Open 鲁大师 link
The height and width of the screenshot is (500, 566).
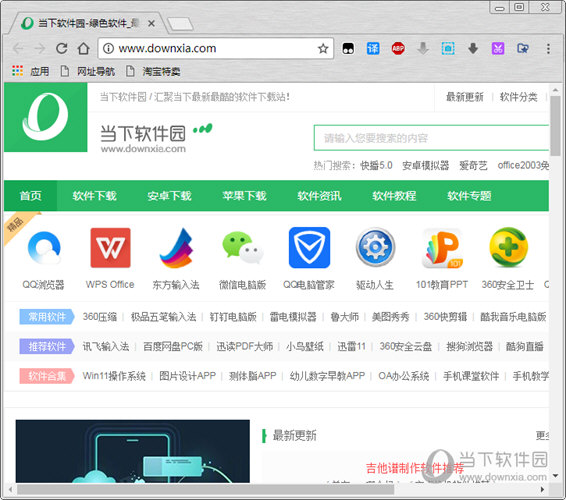[x=345, y=317]
